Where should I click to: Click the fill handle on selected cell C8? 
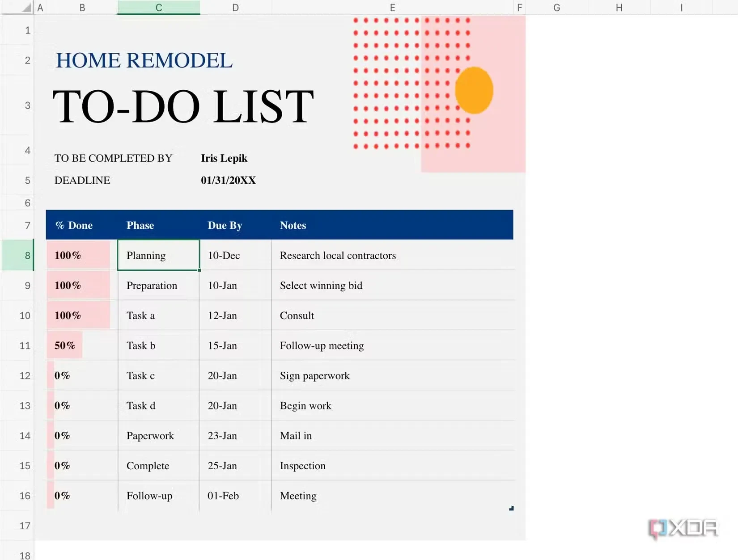click(x=199, y=270)
